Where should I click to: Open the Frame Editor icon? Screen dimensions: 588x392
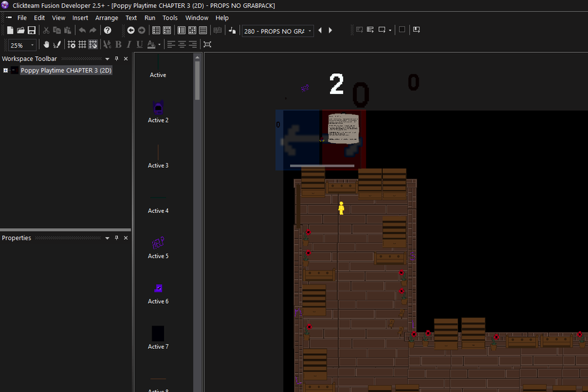(167, 31)
